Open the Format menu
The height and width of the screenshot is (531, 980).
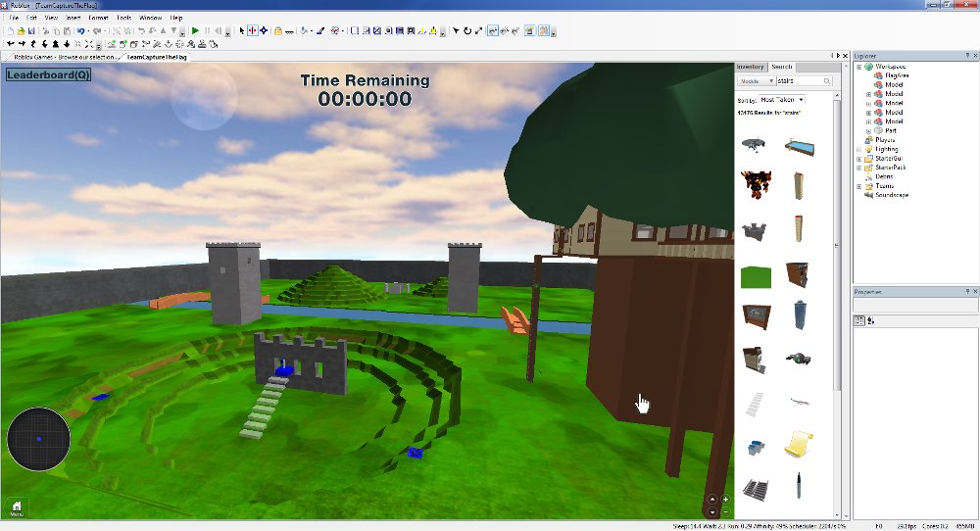98,18
